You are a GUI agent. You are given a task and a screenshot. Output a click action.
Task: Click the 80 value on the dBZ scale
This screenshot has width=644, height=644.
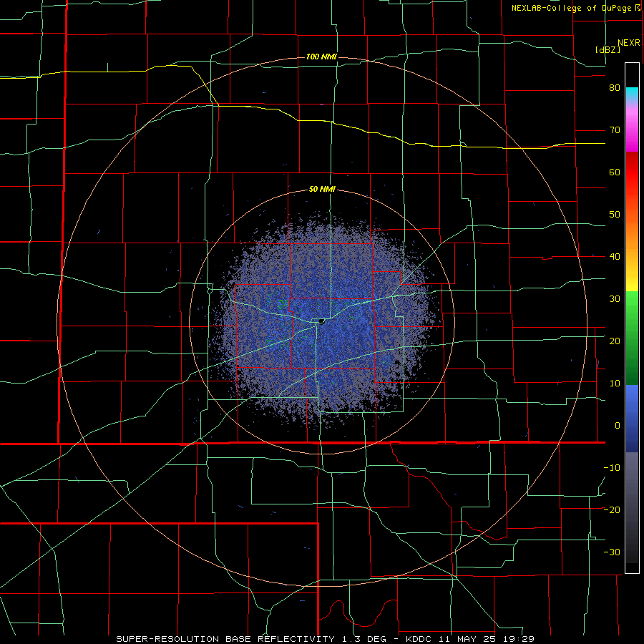tap(615, 88)
